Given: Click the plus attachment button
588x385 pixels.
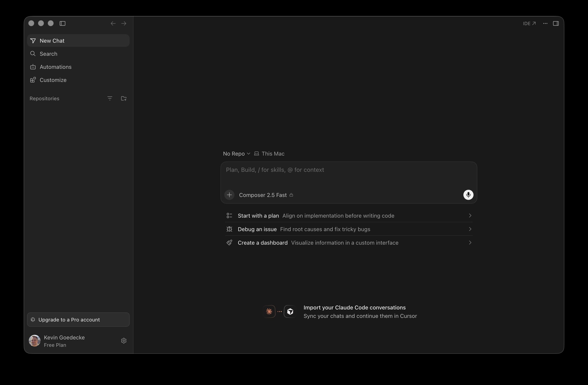Looking at the screenshot, I should [229, 195].
